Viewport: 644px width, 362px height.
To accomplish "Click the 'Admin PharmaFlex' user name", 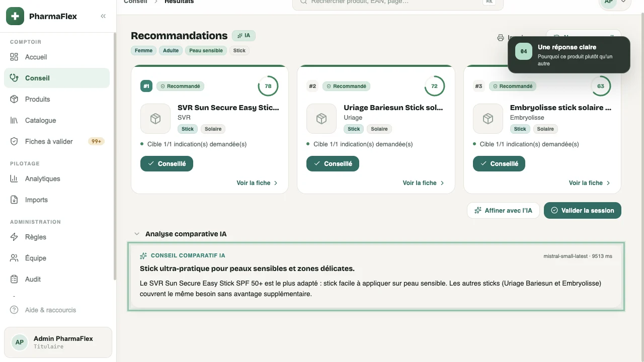I will pyautogui.click(x=63, y=338).
